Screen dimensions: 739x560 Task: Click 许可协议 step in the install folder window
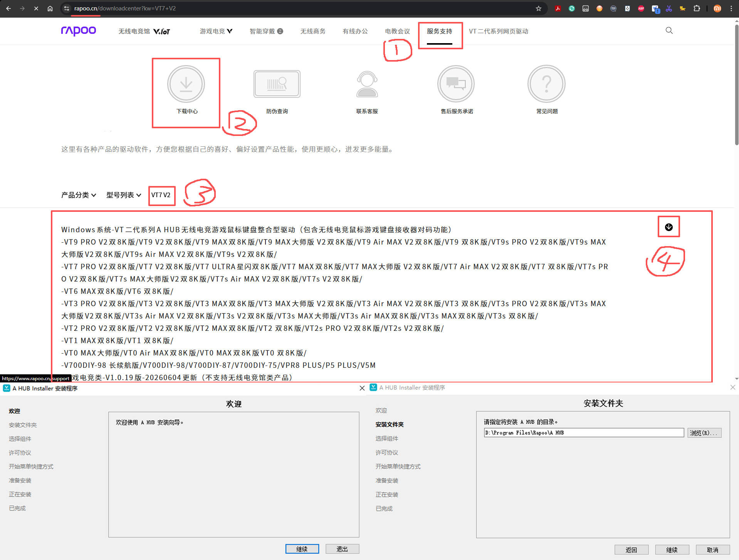tap(387, 452)
